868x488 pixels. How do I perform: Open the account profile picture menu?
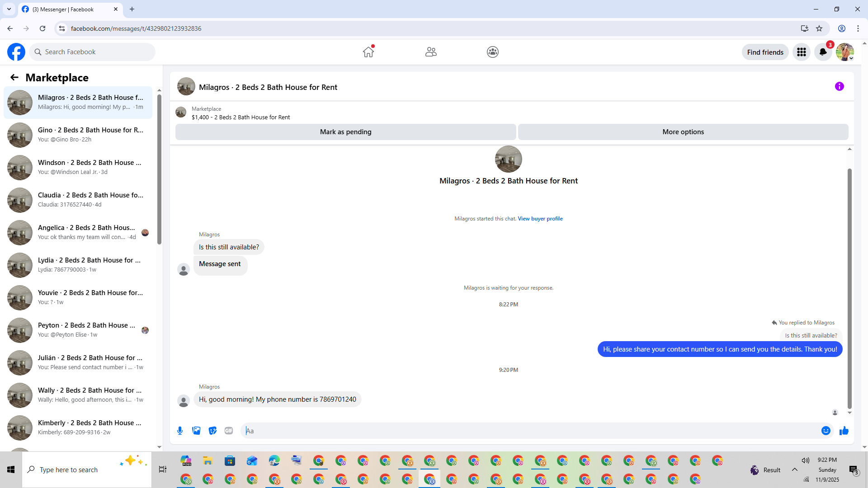[844, 52]
